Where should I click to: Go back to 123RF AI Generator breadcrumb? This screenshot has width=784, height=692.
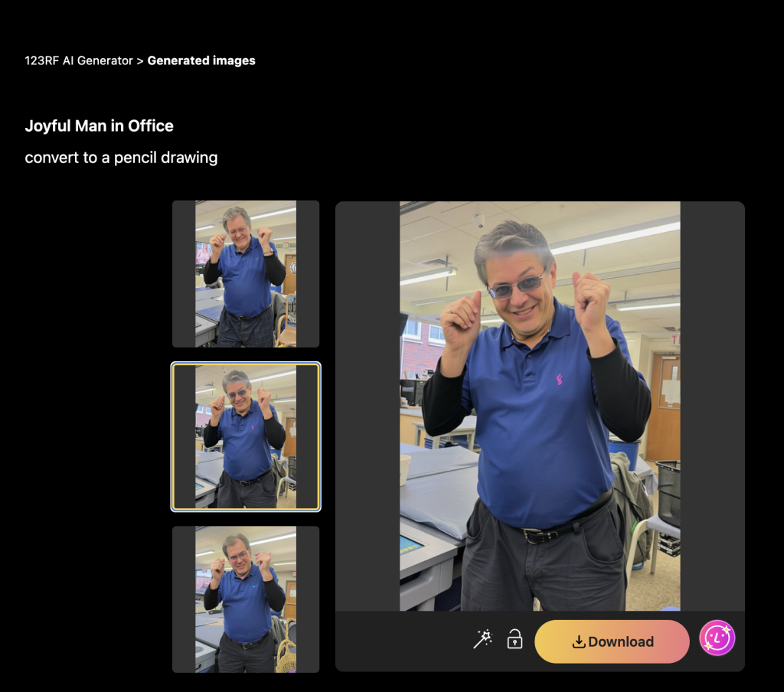[x=79, y=60]
